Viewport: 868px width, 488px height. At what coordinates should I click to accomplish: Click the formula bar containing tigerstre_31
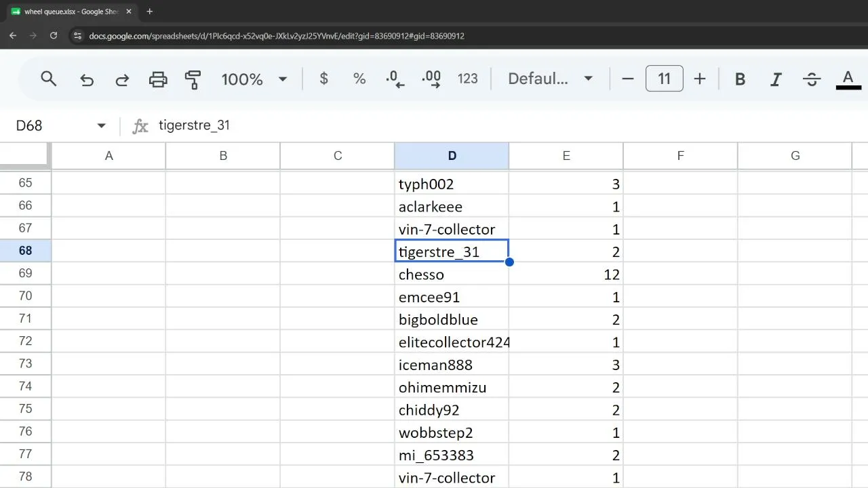(x=509, y=125)
